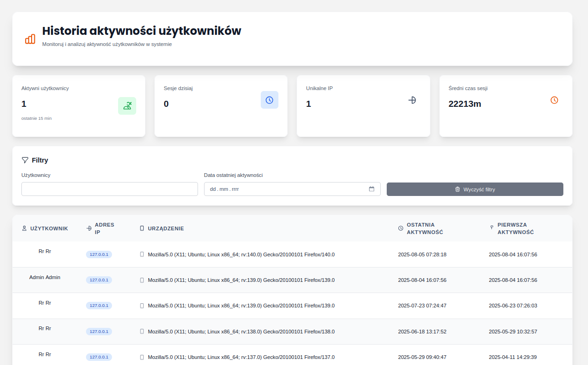This screenshot has height=365, width=588.
Task: Click the blue clock icon in Sesje dzisiaj
Action: point(269,100)
